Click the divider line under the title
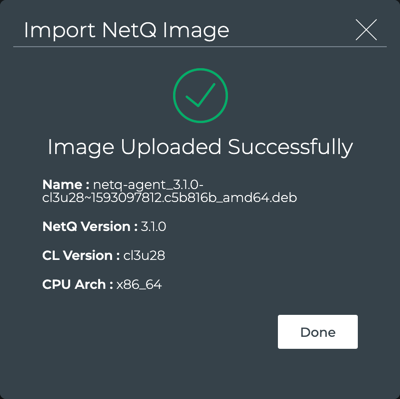The image size is (400, 399). coord(200,47)
